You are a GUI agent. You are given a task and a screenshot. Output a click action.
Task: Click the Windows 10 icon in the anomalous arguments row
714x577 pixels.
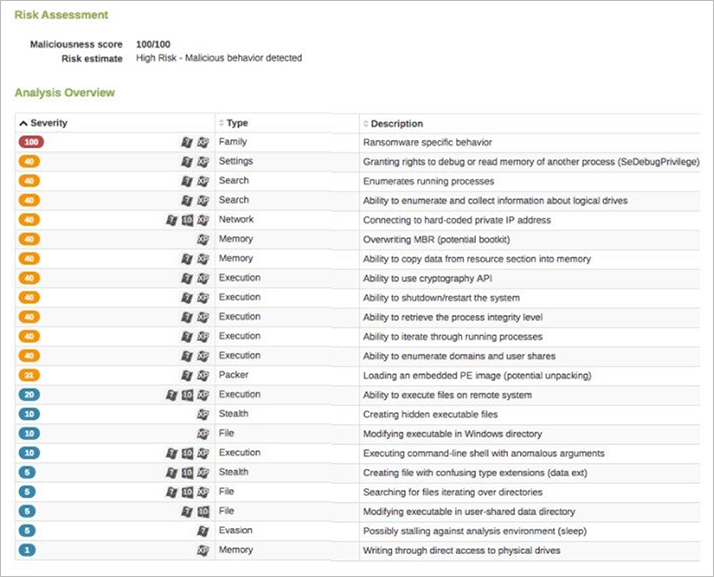(x=187, y=453)
